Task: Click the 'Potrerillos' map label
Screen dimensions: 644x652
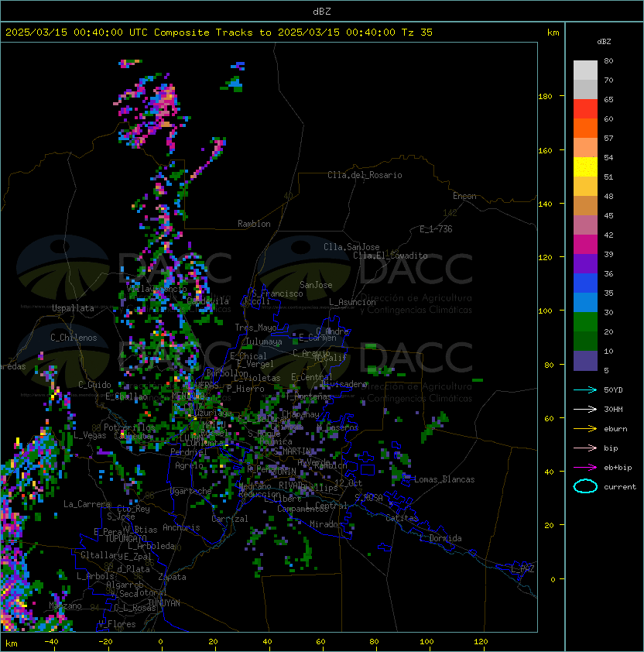Action: tap(129, 427)
